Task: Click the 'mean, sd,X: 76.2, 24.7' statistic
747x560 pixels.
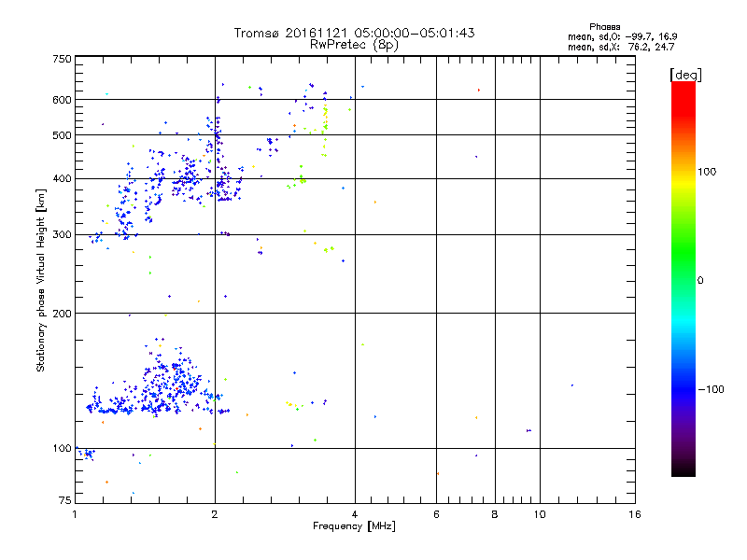Action: 621,47
